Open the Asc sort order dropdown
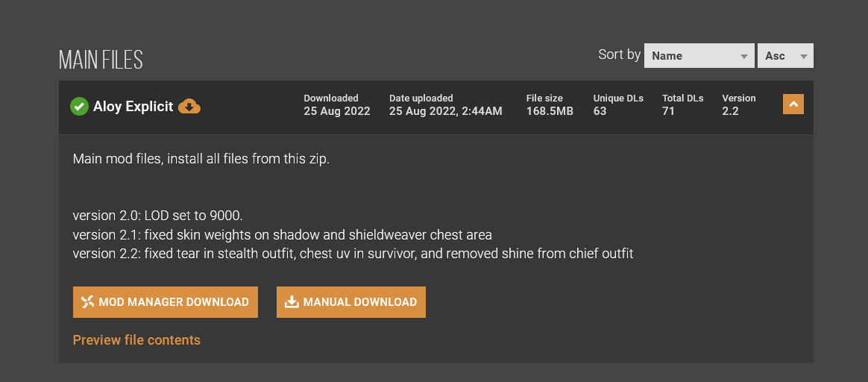The height and width of the screenshot is (382, 868). [785, 56]
